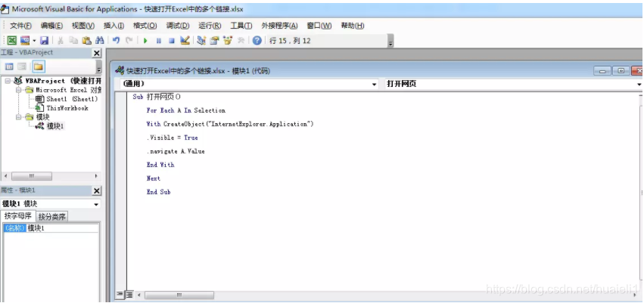Click the Redo arrow icon
Viewport: 644px width, 303px height.
[x=129, y=40]
